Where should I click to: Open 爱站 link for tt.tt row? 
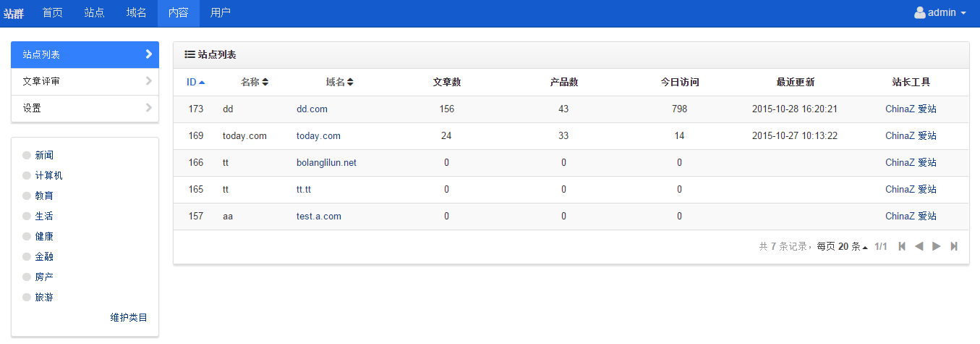tap(927, 189)
